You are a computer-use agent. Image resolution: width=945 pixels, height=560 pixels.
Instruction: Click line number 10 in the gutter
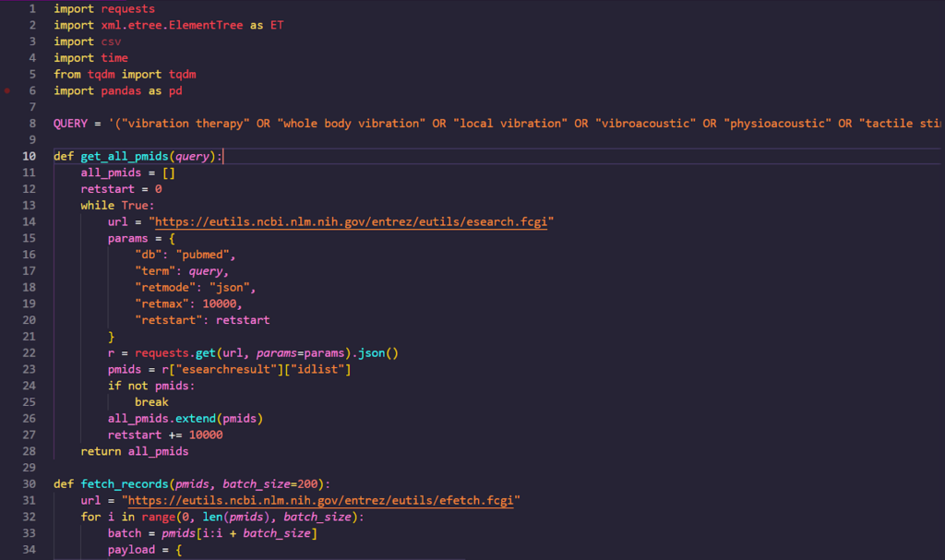pyautogui.click(x=29, y=157)
